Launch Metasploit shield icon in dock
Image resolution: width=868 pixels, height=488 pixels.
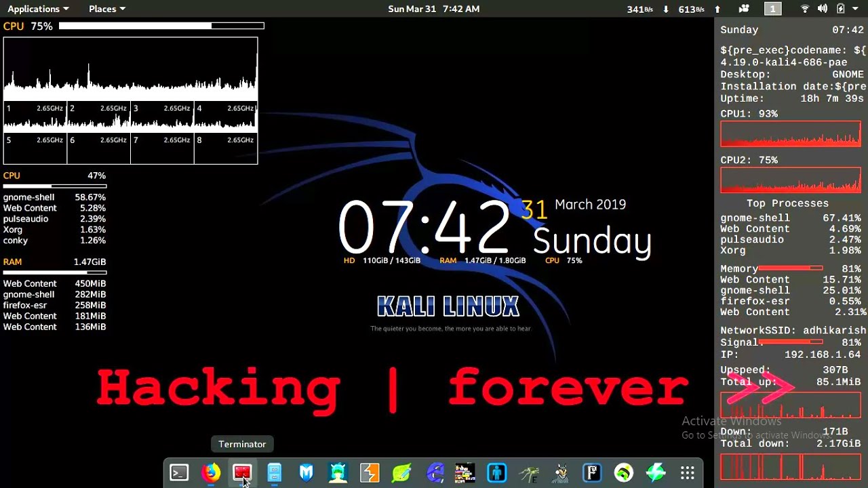point(306,472)
